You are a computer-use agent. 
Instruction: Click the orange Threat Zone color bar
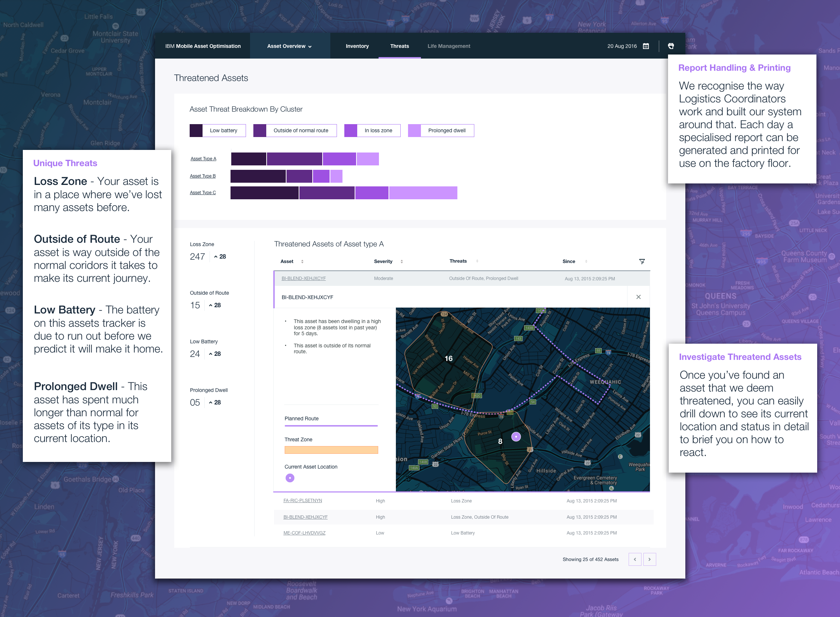tap(331, 450)
